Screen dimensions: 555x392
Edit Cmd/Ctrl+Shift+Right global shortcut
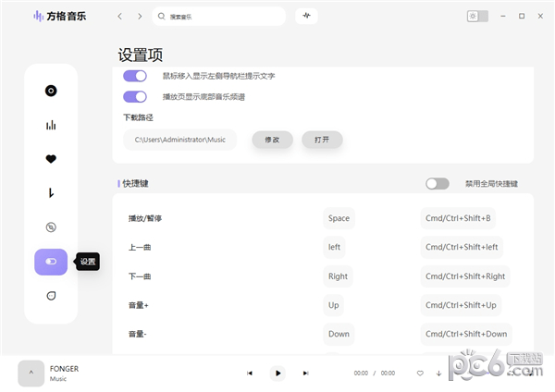coord(465,276)
